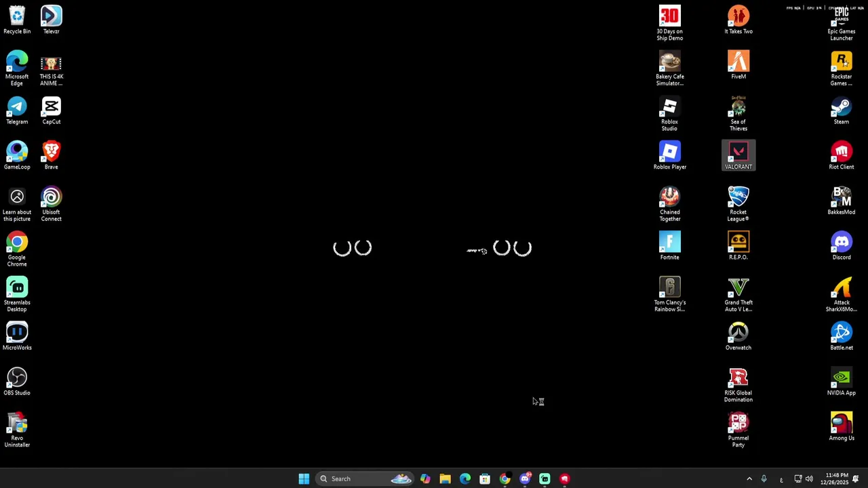Select the Microsoft Edge desktop icon

point(17,68)
